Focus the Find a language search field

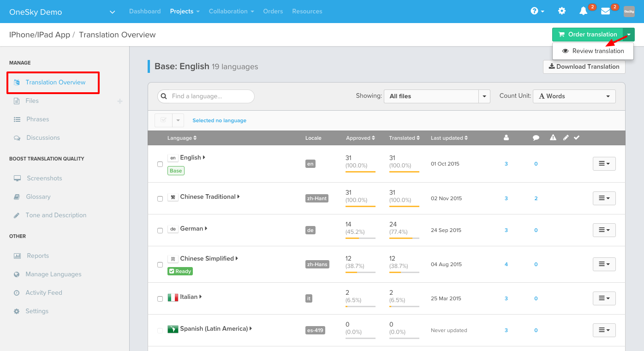point(206,96)
